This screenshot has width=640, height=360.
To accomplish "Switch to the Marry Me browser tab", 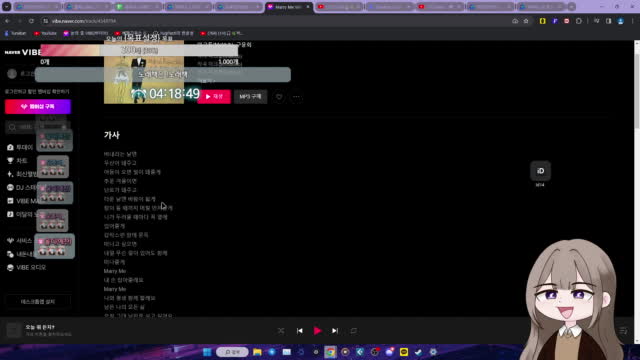I will coord(289,7).
